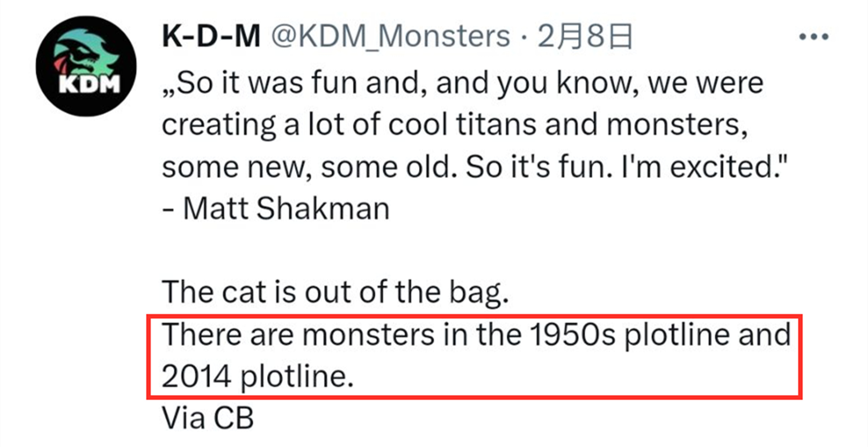Click the dot separator before the date

coord(524,37)
